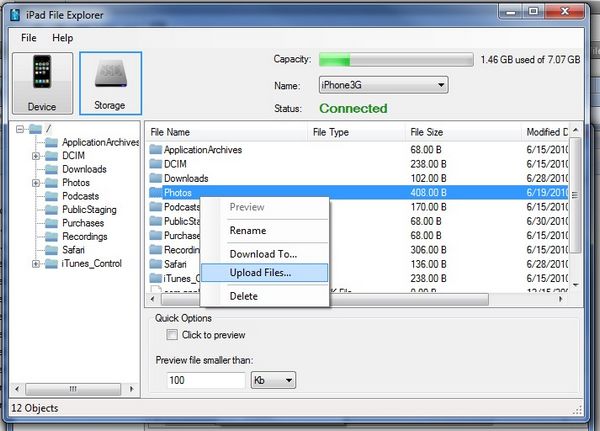Click the PublicStaging folder icon in tree
600x431 pixels.
click(51, 210)
